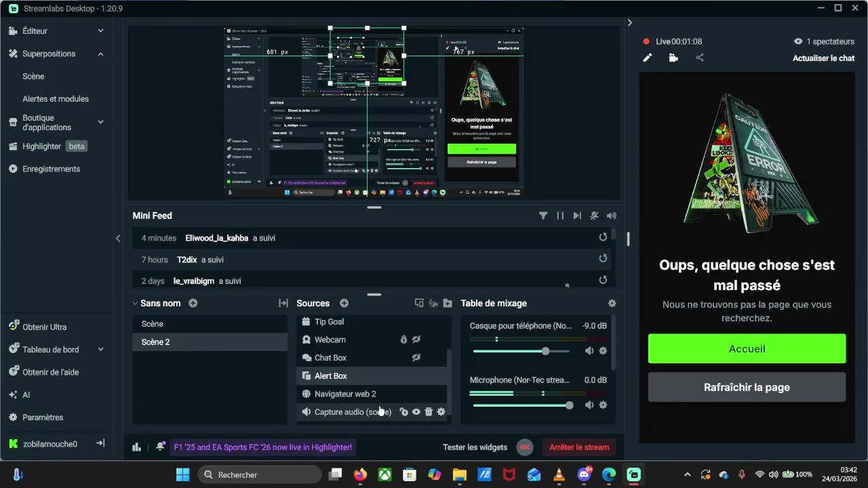Screen dimensions: 868x488
Task: Select the Alert Box source
Action: pos(372,375)
